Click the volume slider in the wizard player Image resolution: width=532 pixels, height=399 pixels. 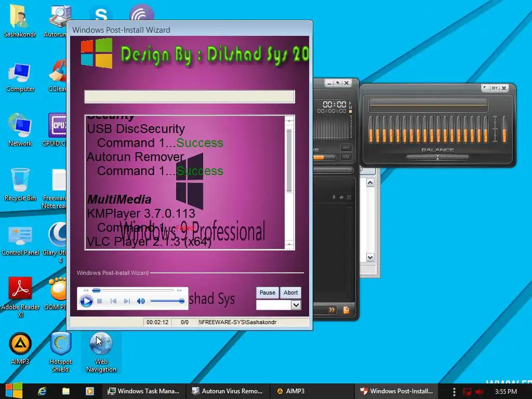[167, 301]
